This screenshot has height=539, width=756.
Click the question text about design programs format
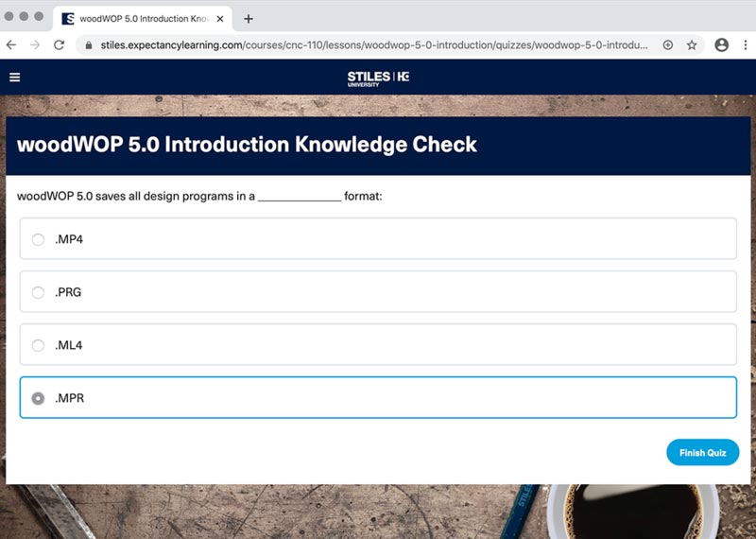pos(199,197)
